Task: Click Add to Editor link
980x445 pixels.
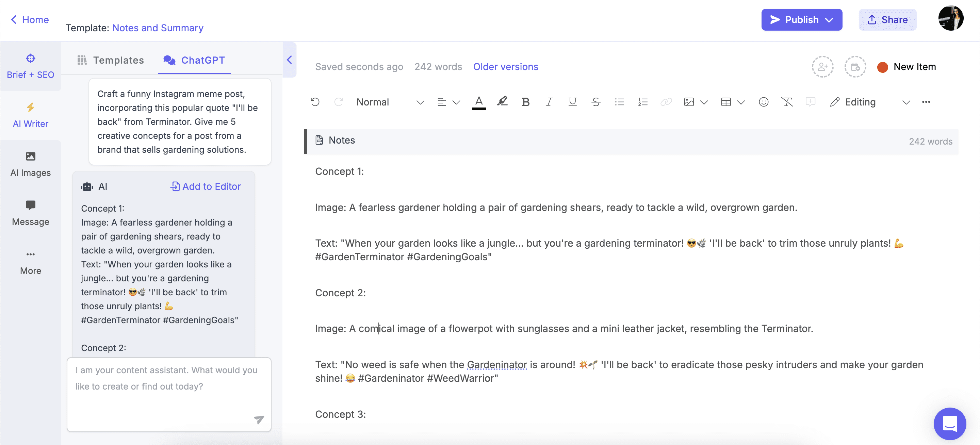Action: click(x=206, y=186)
